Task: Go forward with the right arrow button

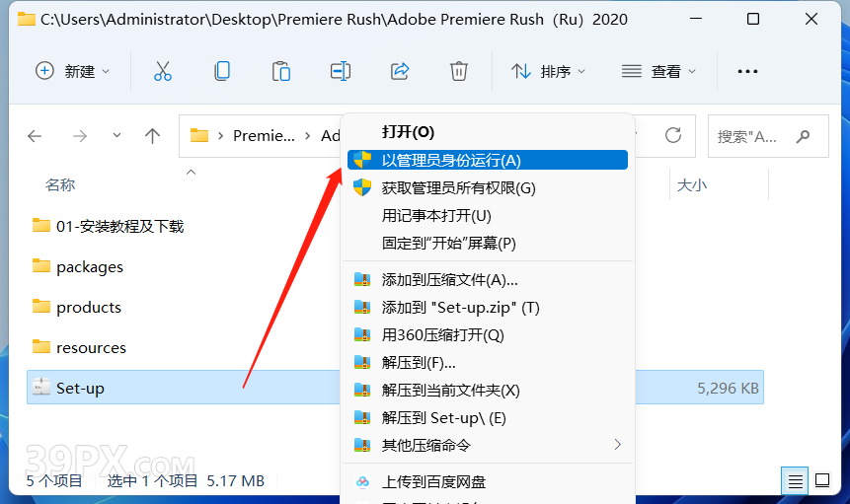Action: (80, 136)
